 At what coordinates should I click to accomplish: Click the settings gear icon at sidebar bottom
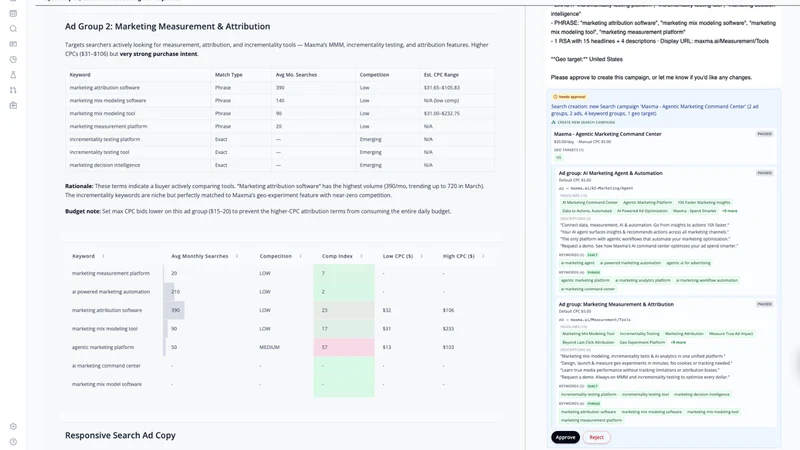pos(13,427)
